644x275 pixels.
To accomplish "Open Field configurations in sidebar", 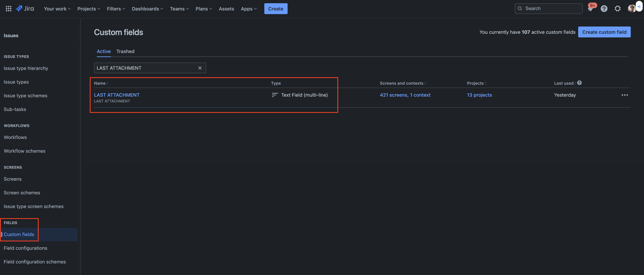I will coord(25,248).
